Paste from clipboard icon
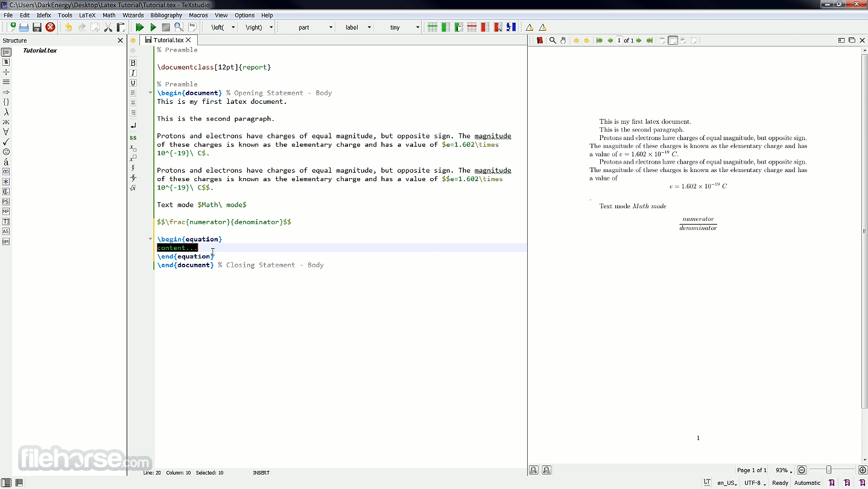 121,27
